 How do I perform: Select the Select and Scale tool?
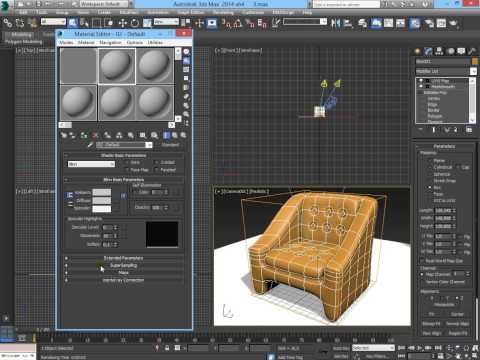tap(147, 23)
